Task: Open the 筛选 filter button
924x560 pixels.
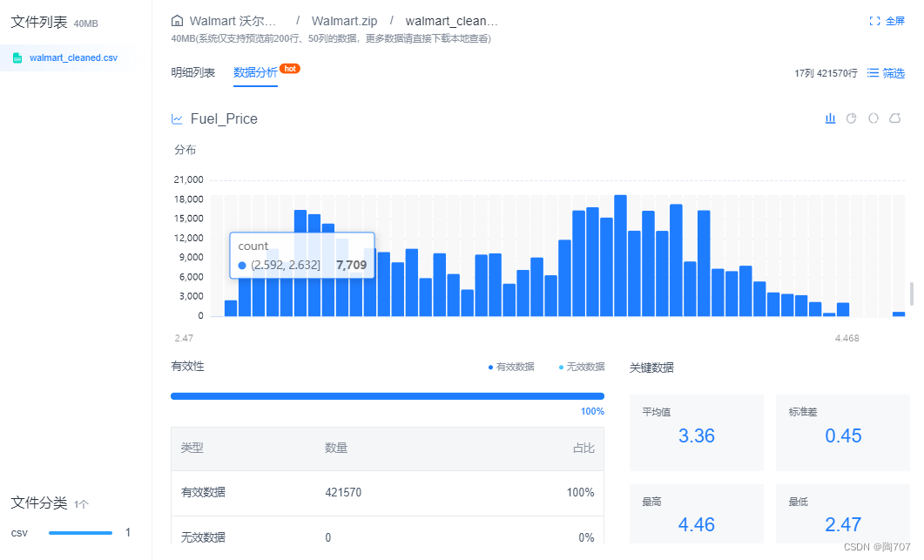Action: tap(894, 73)
